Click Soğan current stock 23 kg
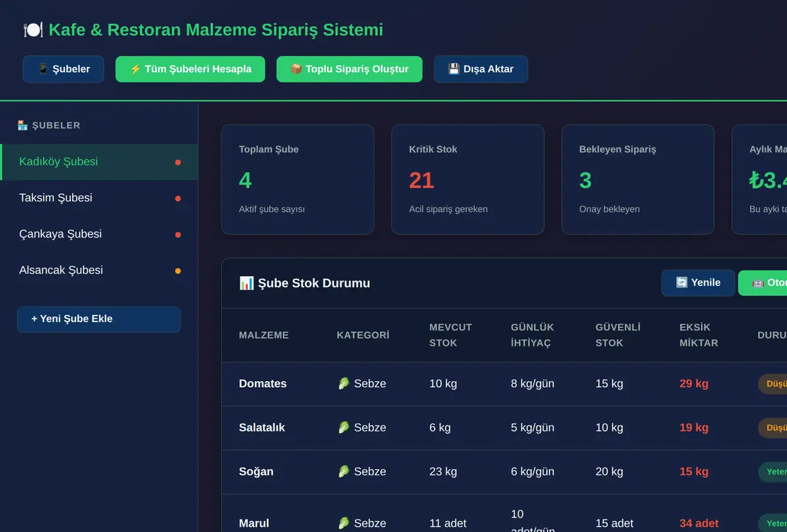 pos(443,472)
